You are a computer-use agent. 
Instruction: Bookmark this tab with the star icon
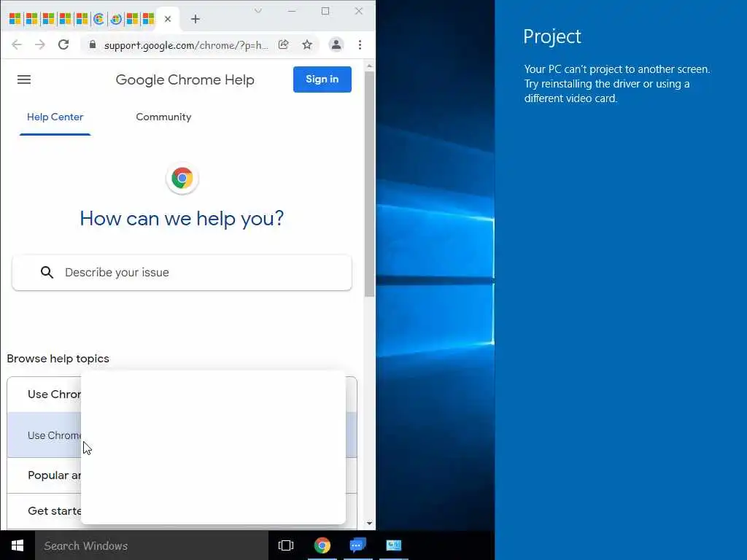tap(307, 44)
